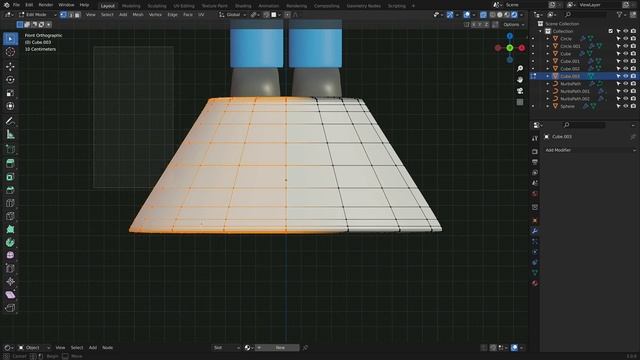The width and height of the screenshot is (640, 360).
Task: Switch to Material Preview shading
Action: [507, 15]
